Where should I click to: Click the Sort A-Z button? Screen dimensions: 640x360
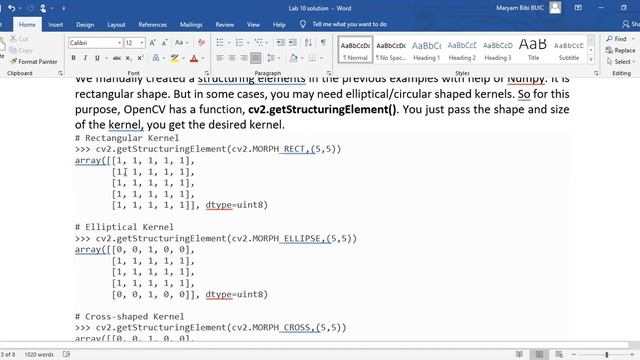click(308, 42)
